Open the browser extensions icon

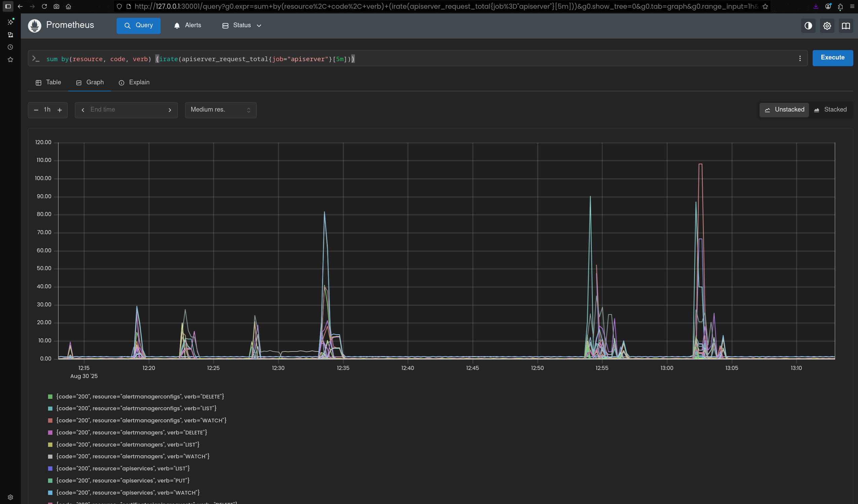840,6
